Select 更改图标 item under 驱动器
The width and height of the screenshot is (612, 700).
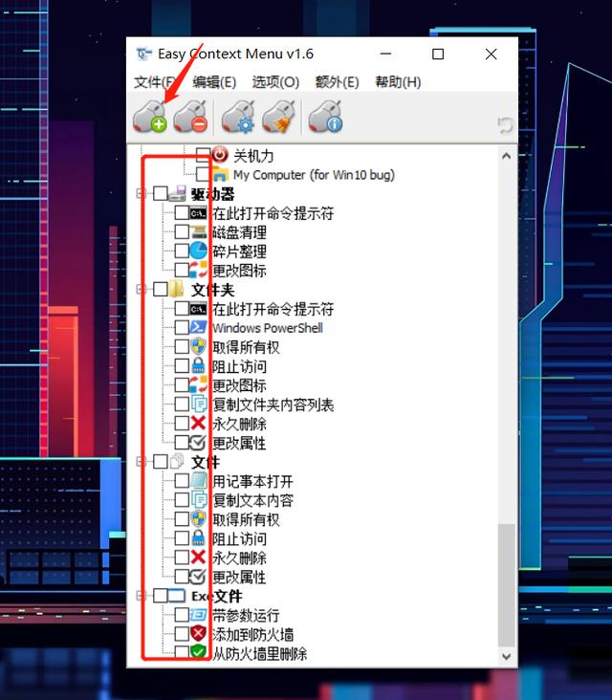click(239, 270)
